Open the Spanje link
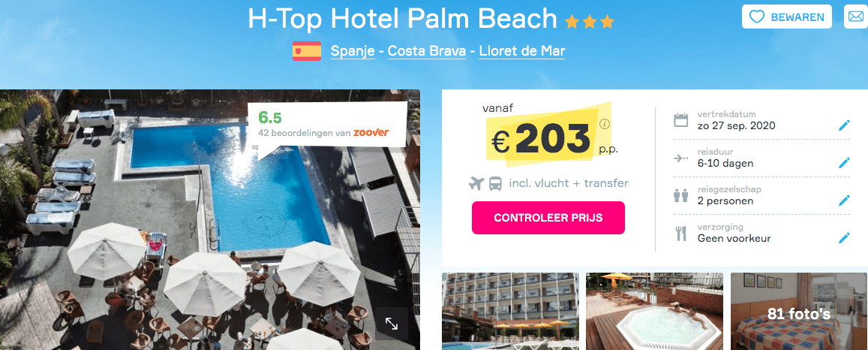 (353, 52)
